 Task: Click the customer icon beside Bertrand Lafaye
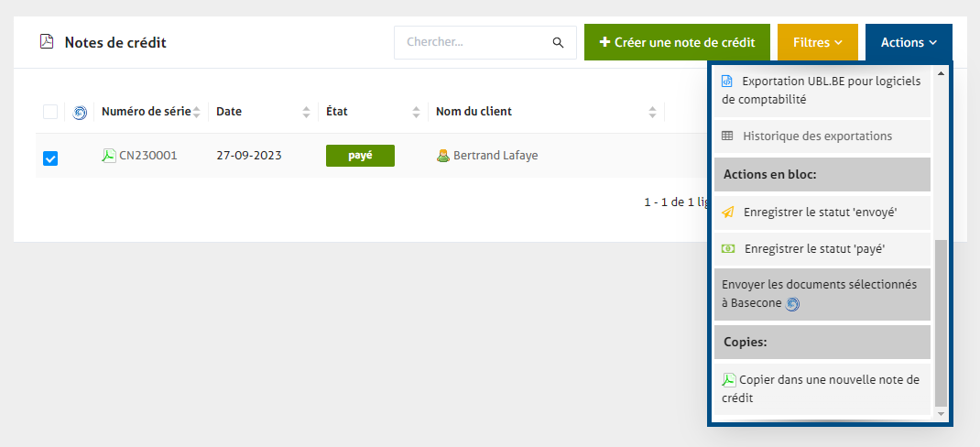coord(443,156)
